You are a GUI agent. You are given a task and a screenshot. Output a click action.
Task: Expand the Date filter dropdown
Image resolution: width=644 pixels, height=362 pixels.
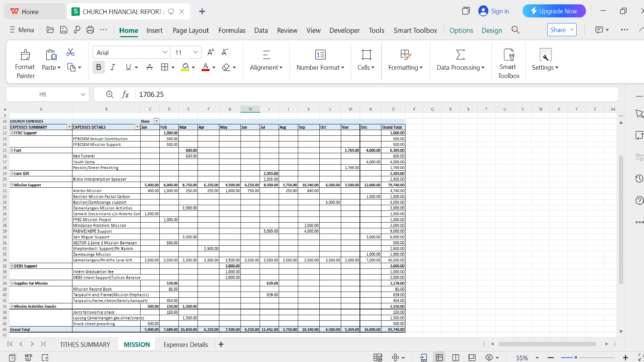(156, 121)
